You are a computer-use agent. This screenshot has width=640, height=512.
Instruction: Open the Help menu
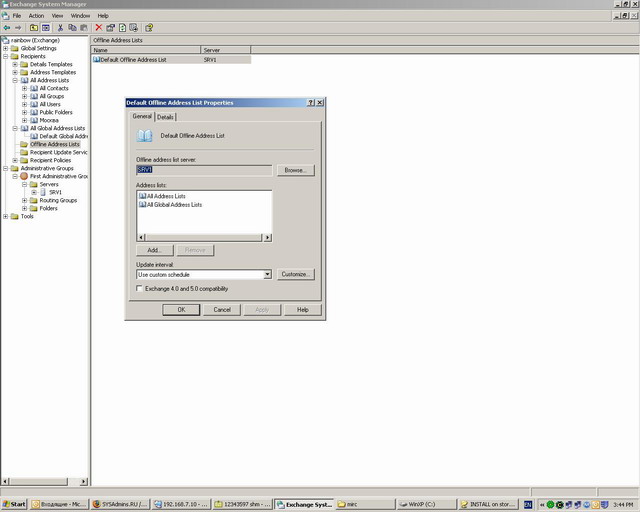point(103,16)
